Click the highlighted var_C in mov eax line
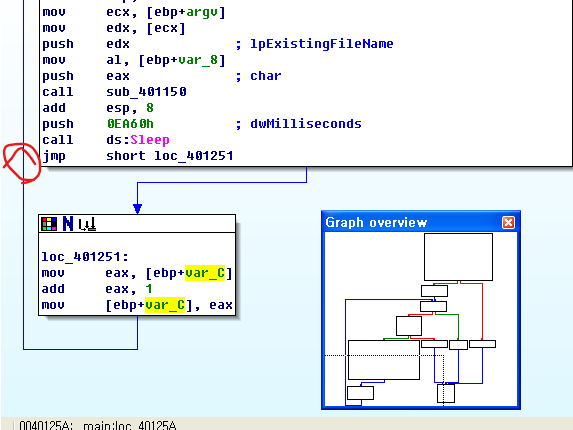Image resolution: width=573 pixels, height=430 pixels. 205,273
